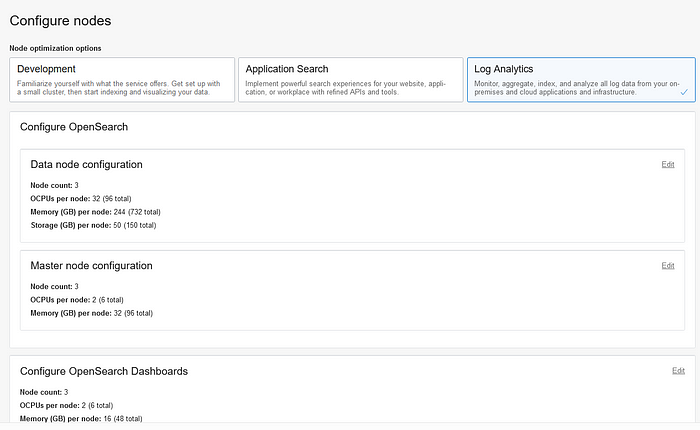
Task: Click Memory (GB) per node: 244 line
Action: pos(96,212)
